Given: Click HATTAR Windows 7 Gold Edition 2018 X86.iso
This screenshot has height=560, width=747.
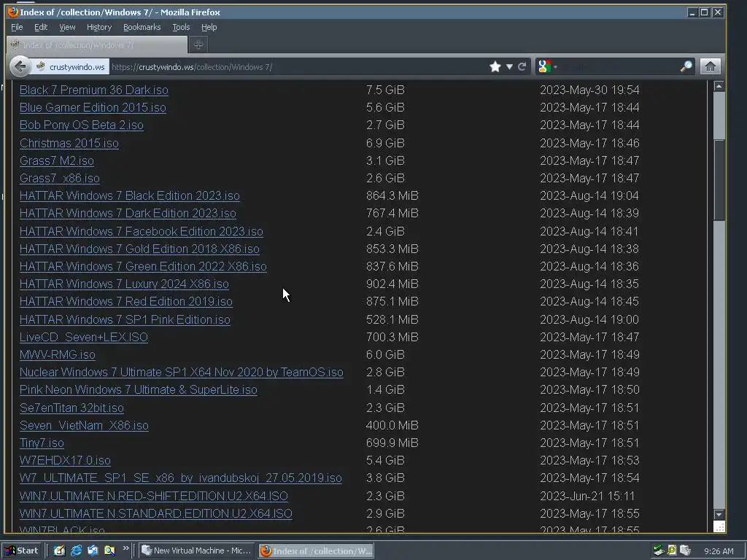Looking at the screenshot, I should (139, 249).
